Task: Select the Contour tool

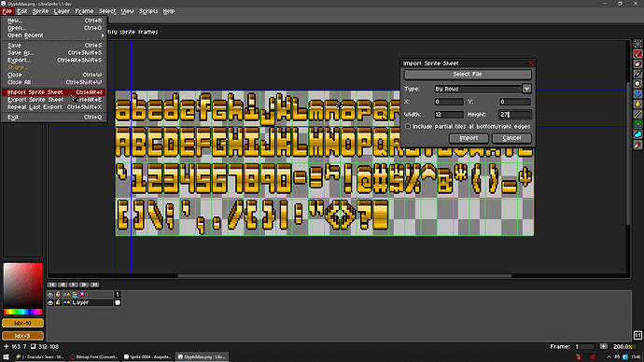Action: 637,134
